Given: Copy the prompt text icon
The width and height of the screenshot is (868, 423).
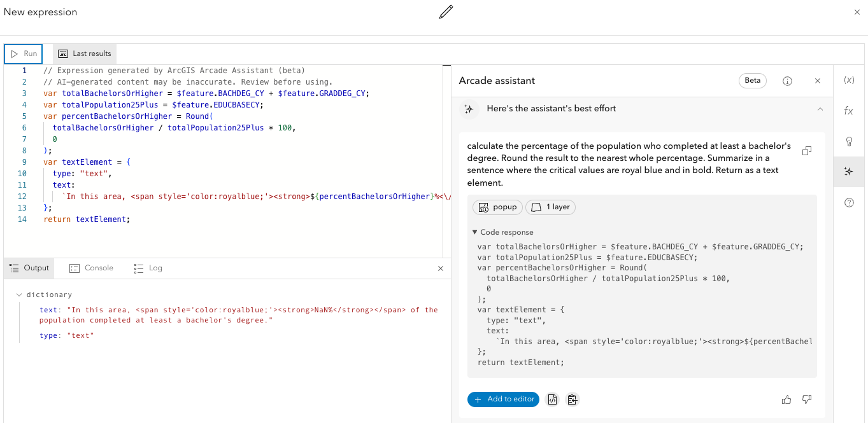Looking at the screenshot, I should 807,151.
